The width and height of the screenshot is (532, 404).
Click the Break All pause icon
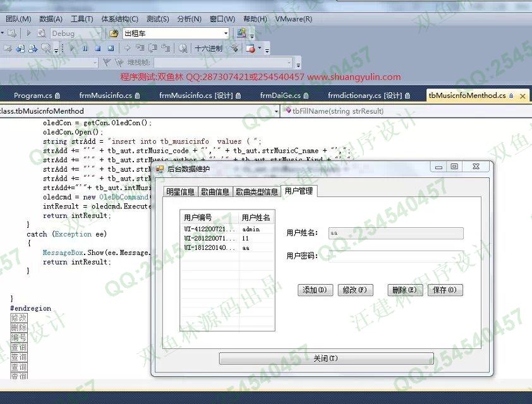(x=85, y=49)
